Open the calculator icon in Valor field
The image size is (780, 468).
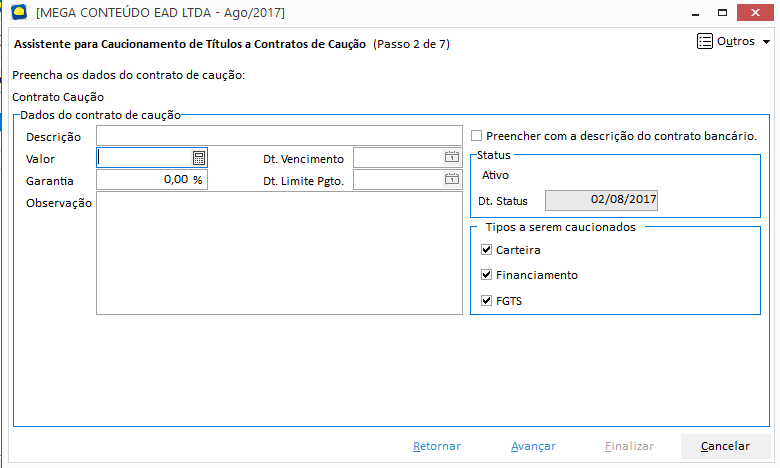[x=199, y=157]
